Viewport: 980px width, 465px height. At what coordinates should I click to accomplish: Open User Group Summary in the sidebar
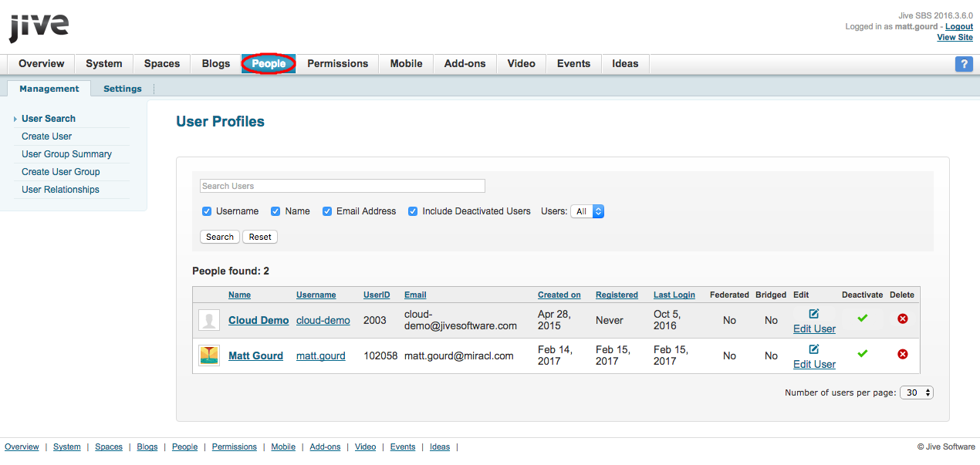point(66,154)
